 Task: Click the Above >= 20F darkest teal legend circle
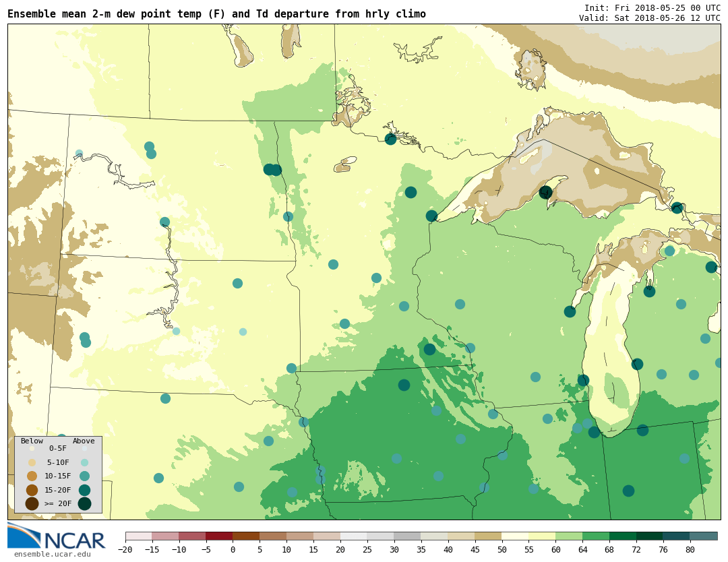click(x=84, y=504)
